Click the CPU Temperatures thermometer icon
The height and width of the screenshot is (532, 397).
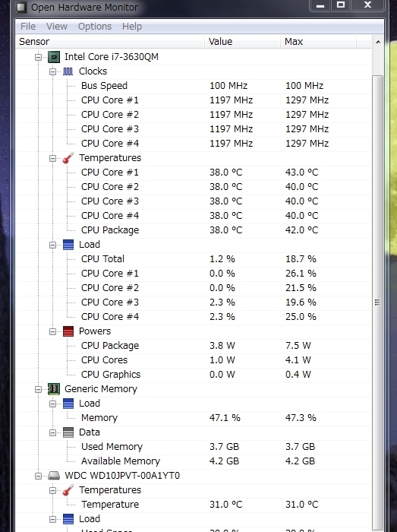[68, 158]
